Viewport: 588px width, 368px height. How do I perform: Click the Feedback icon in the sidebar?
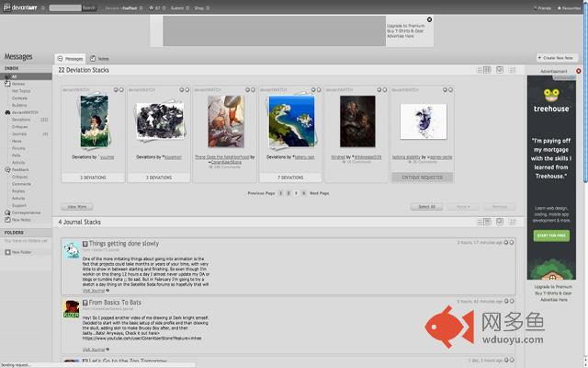[x=7, y=169]
